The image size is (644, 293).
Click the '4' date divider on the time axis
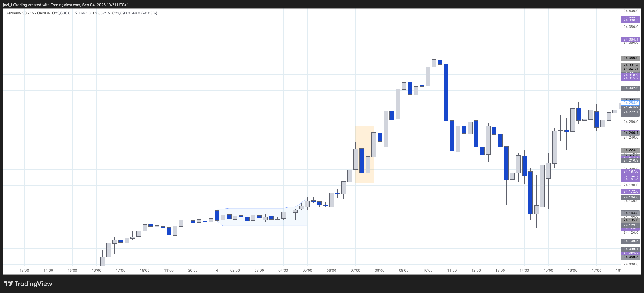point(217,271)
